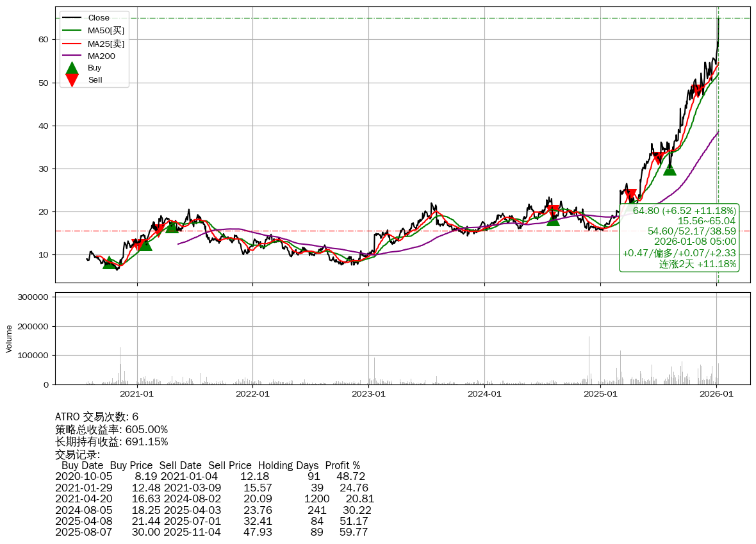Click the sell marker from July 2025 near 32
This screenshot has width=756, height=544.
tap(657, 158)
